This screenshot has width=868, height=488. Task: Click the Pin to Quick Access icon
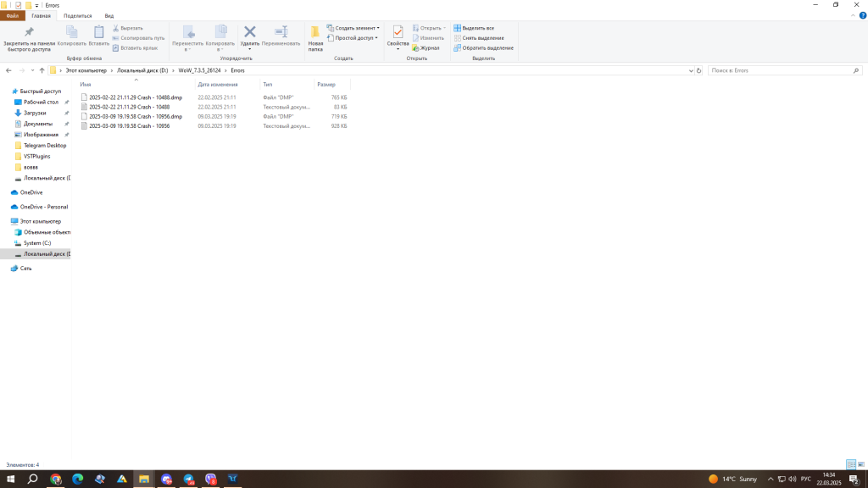pyautogui.click(x=30, y=32)
